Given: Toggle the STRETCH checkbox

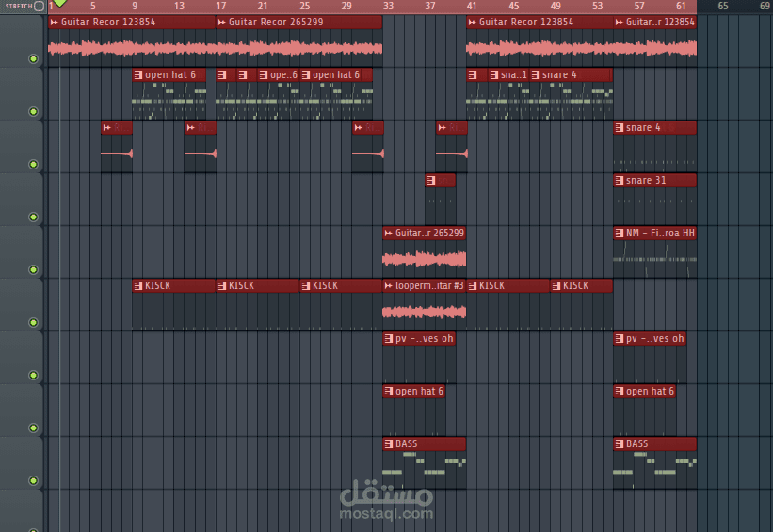Looking at the screenshot, I should [40, 6].
